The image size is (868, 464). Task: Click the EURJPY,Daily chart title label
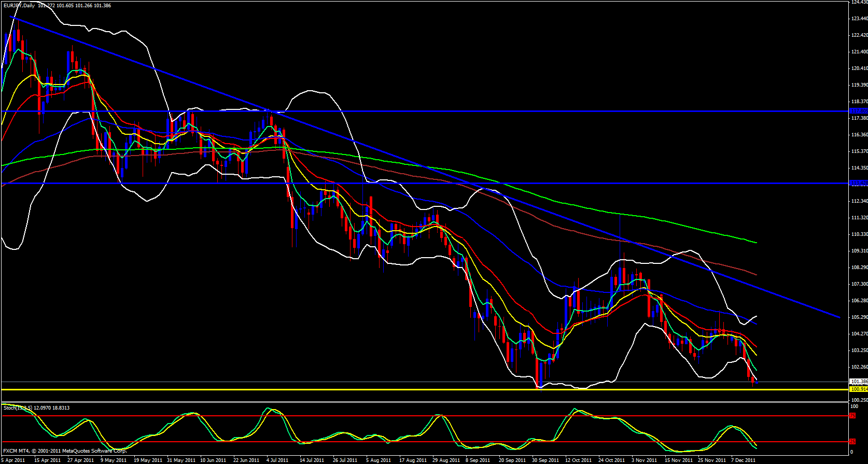[20, 6]
